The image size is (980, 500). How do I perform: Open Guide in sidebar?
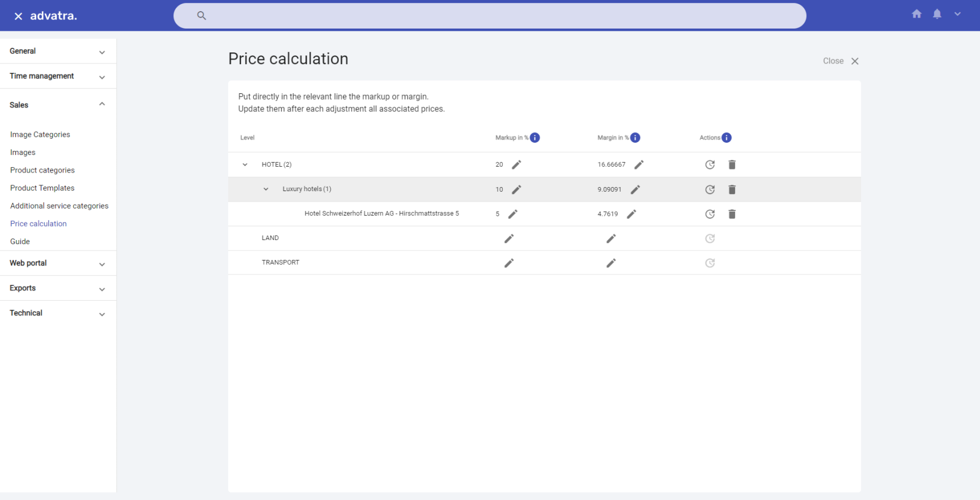[x=20, y=242]
